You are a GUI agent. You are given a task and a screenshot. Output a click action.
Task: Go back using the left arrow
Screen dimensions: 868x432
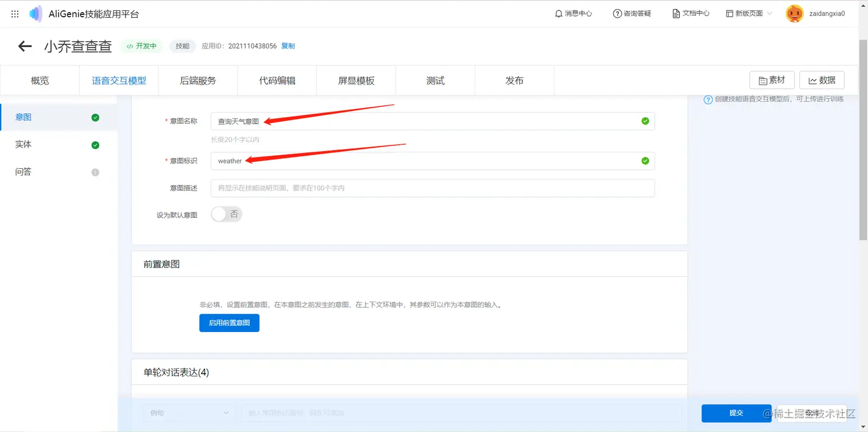click(x=25, y=46)
